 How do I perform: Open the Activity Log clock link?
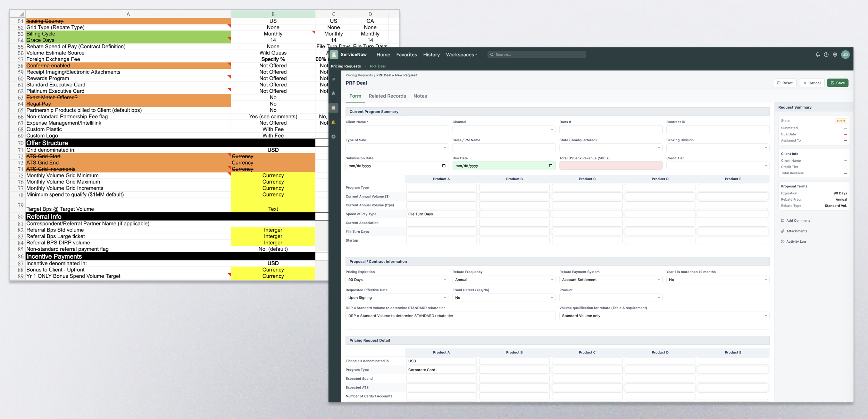point(794,242)
